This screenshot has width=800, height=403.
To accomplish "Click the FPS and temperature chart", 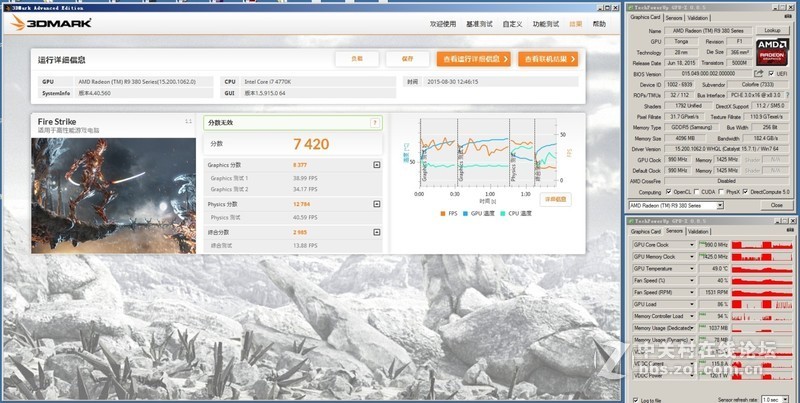I will click(489, 153).
